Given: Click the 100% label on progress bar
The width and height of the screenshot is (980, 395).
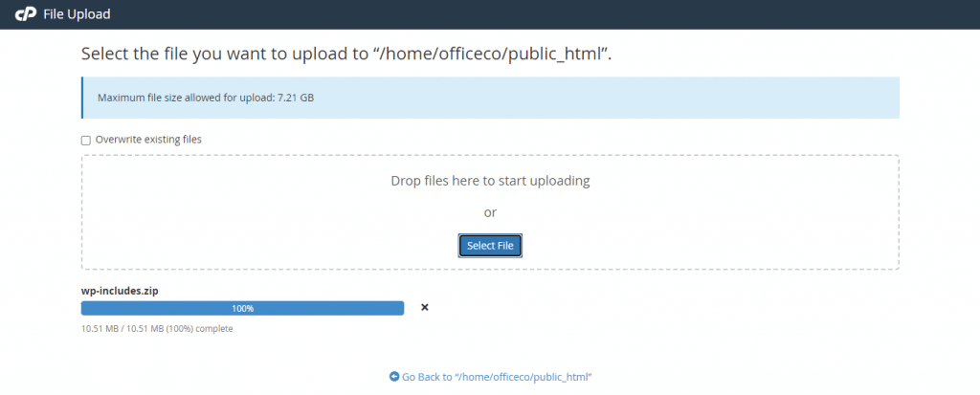Looking at the screenshot, I should click(242, 308).
